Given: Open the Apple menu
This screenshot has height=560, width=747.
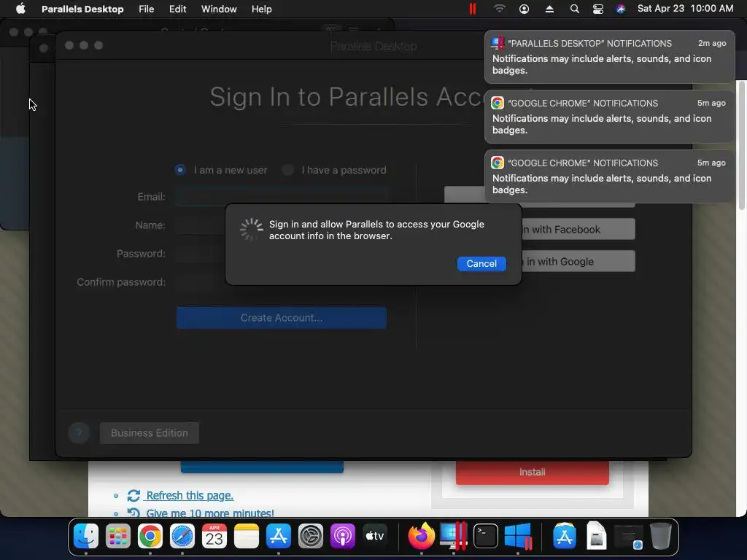Looking at the screenshot, I should click(x=20, y=9).
